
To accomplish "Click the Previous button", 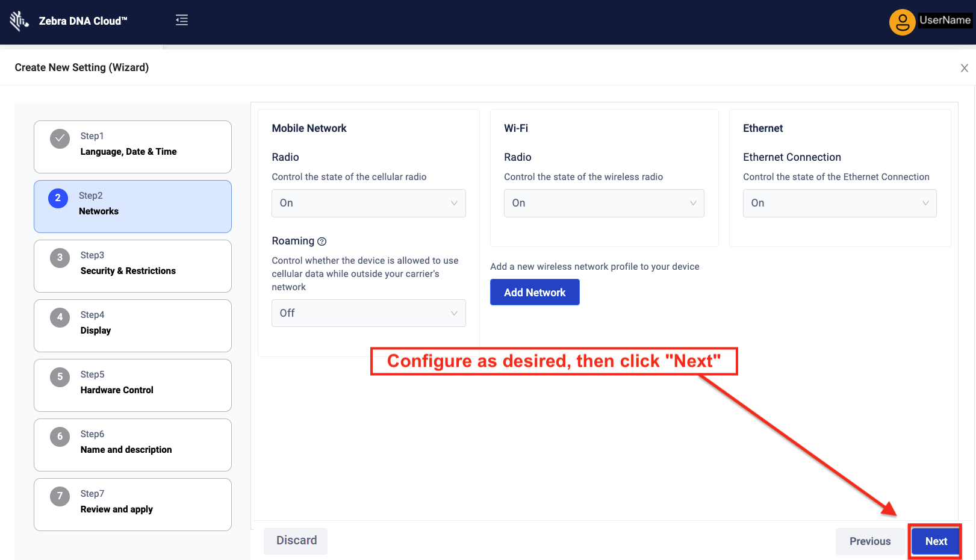I will (869, 541).
